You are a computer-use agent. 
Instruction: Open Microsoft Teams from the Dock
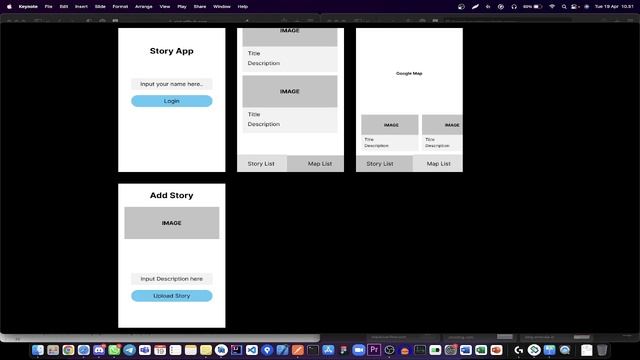point(145,350)
